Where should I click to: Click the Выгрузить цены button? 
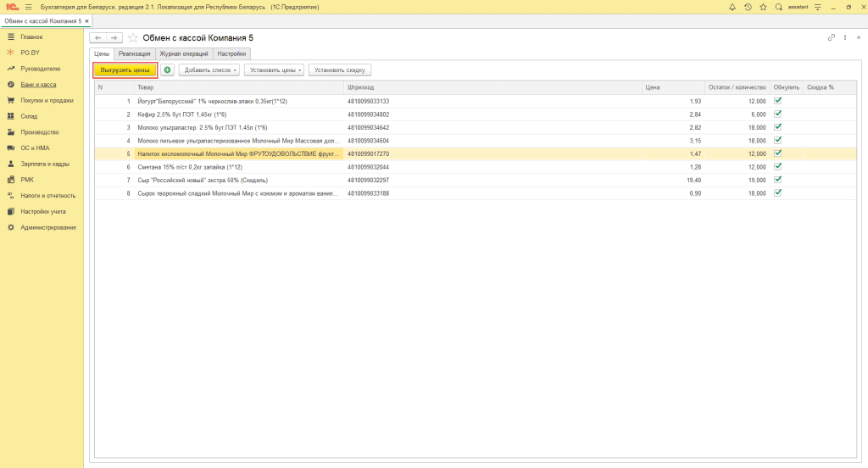(x=125, y=70)
